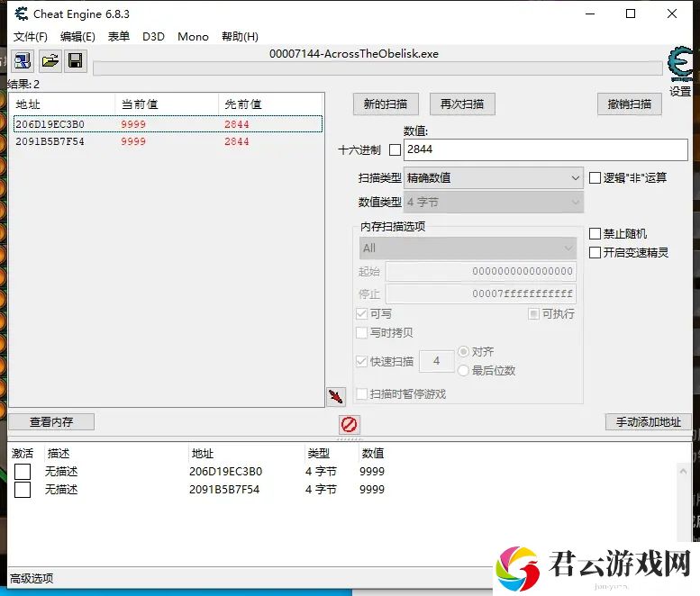The image size is (700, 596).
Task: Click the scan progress bar
Action: point(377,68)
